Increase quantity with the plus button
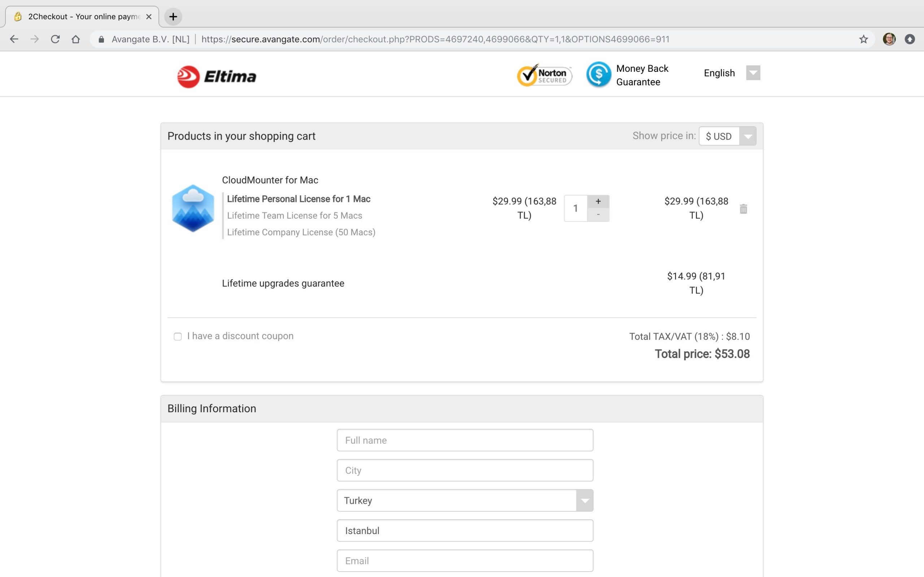Screen dimensions: 924x577 point(598,201)
